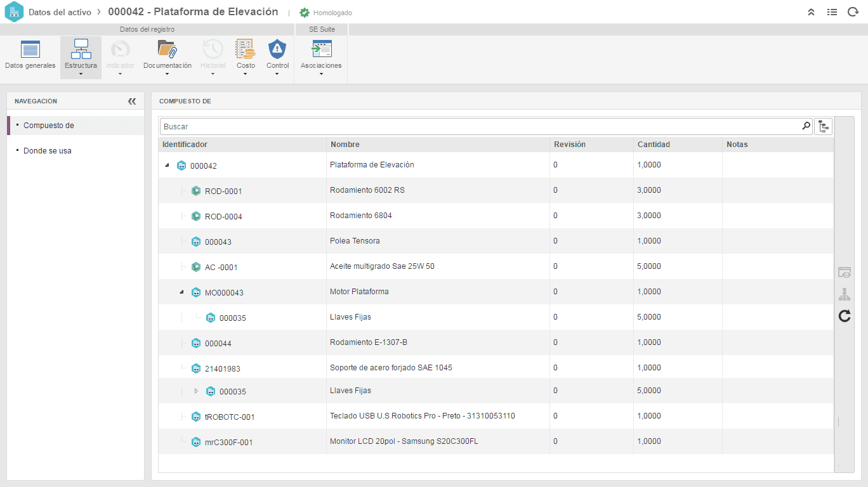Collapse the 000042 tree node
Image resolution: width=868 pixels, height=487 pixels.
tap(167, 165)
